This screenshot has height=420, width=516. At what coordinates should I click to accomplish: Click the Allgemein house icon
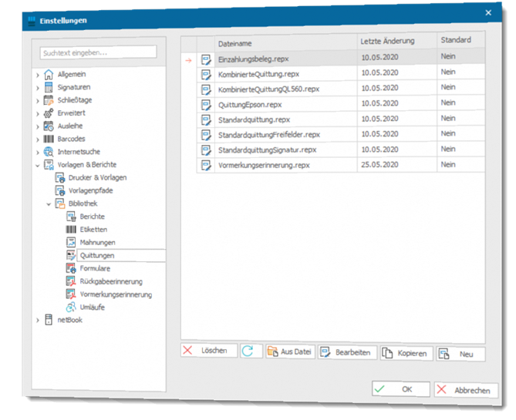point(49,74)
